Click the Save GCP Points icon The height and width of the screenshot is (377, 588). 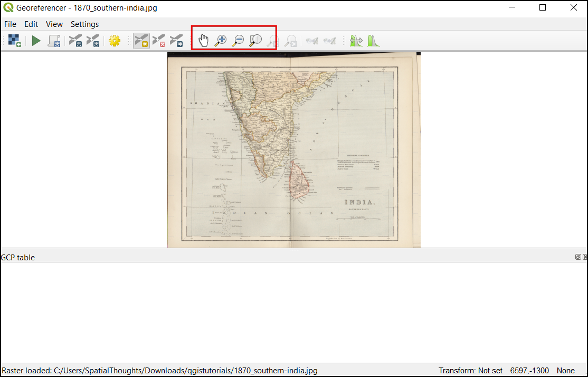[x=93, y=41]
